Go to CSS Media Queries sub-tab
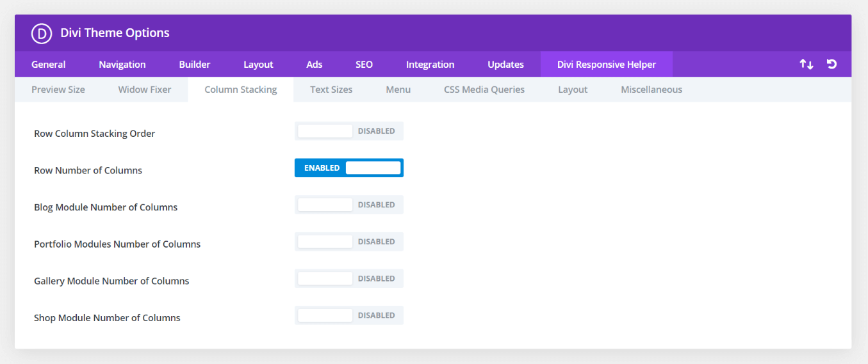The height and width of the screenshot is (364, 868). (484, 90)
